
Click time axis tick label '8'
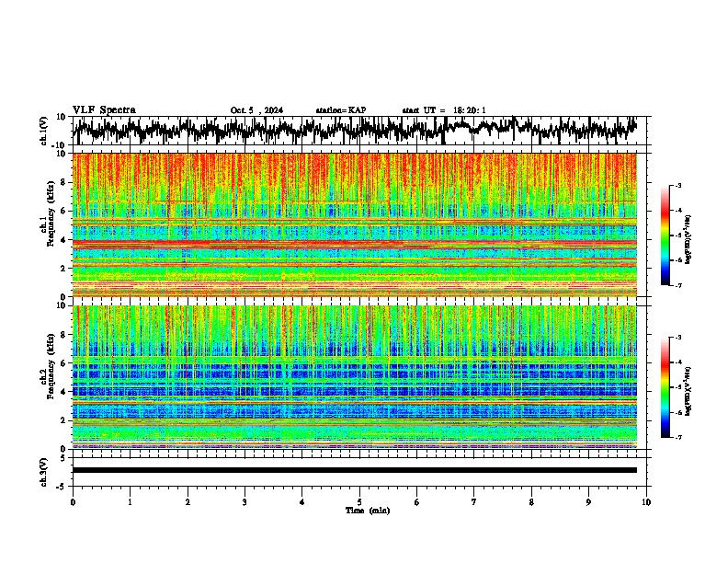click(x=531, y=502)
